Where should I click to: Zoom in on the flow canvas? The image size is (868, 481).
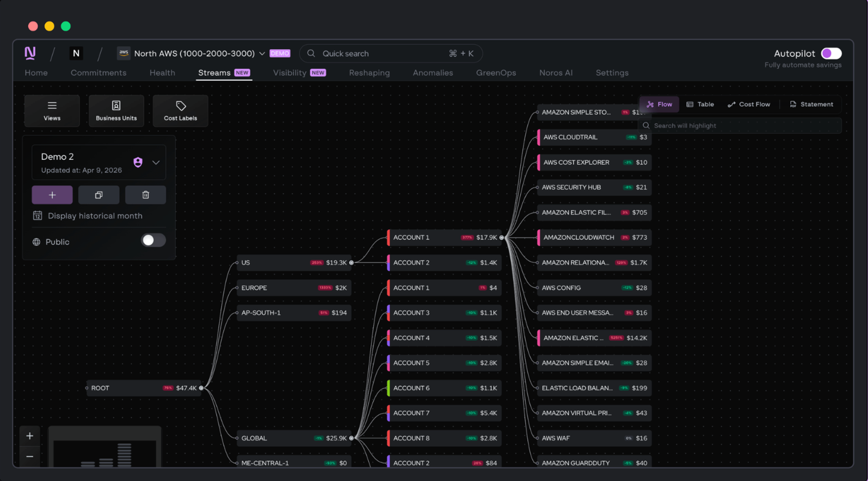point(30,436)
